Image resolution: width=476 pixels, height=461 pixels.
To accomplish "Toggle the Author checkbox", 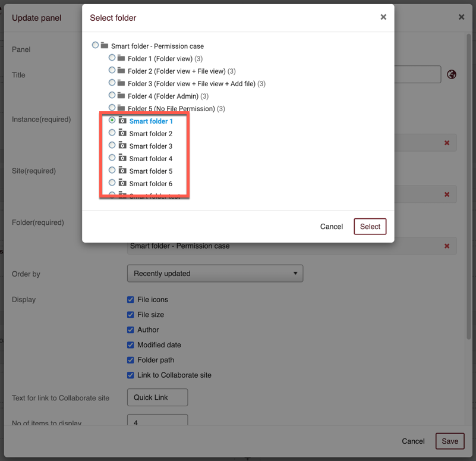I will (x=131, y=330).
